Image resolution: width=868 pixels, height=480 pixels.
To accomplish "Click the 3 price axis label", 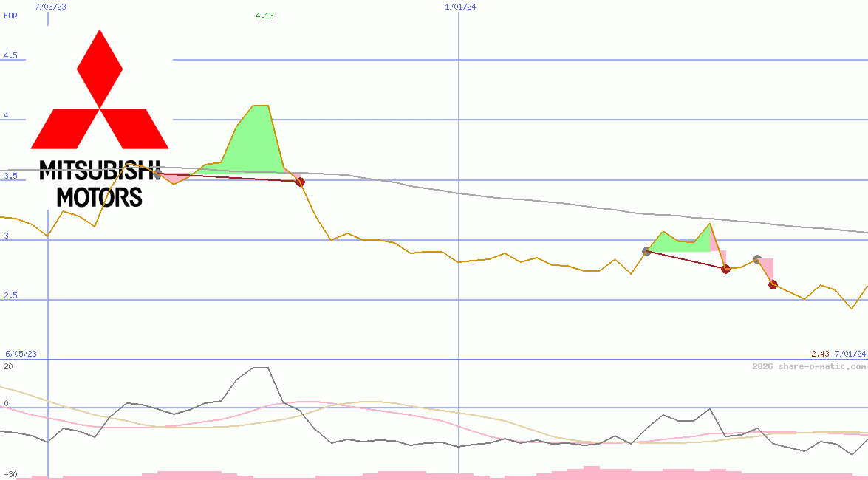I will pos(7,236).
